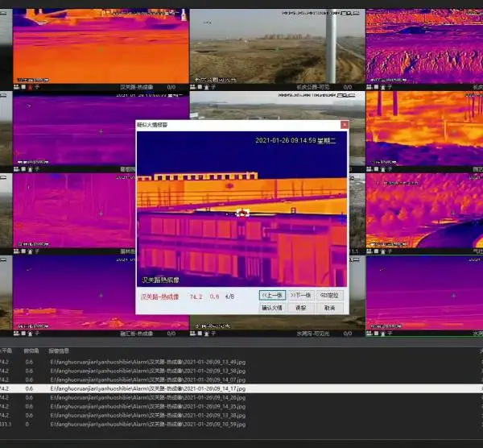The height and width of the screenshot is (448, 483).
Task: Open the top-center visible-light camera view with the pole
Action: 277,46
